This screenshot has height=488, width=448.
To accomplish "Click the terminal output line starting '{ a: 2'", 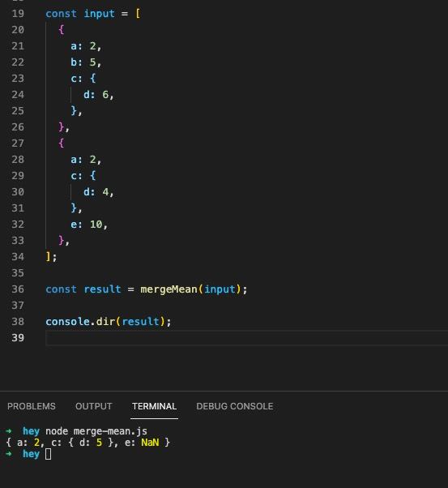I will pyautogui.click(x=88, y=443).
